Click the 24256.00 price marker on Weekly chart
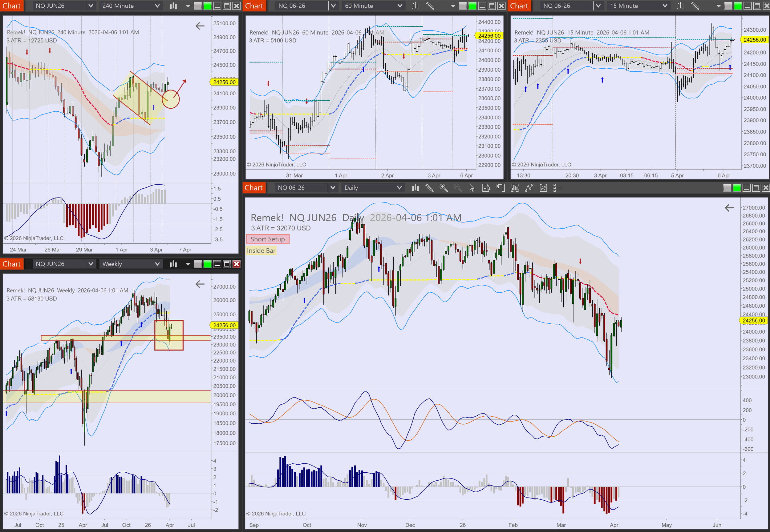This screenshot has width=770, height=532. tap(224, 325)
